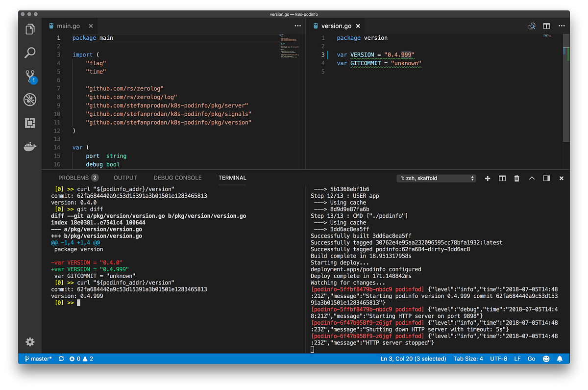588x390 pixels.
Task: Select the Search icon in the activity bar
Action: pyautogui.click(x=29, y=52)
